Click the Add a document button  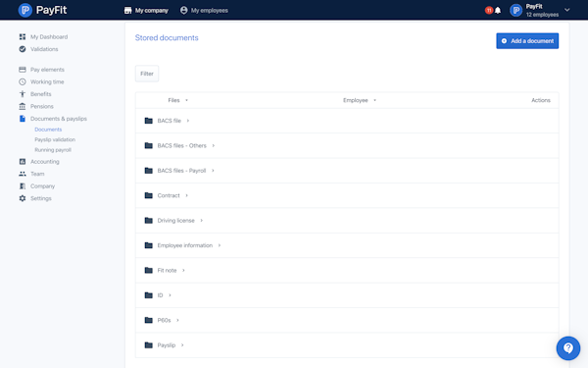coord(527,41)
